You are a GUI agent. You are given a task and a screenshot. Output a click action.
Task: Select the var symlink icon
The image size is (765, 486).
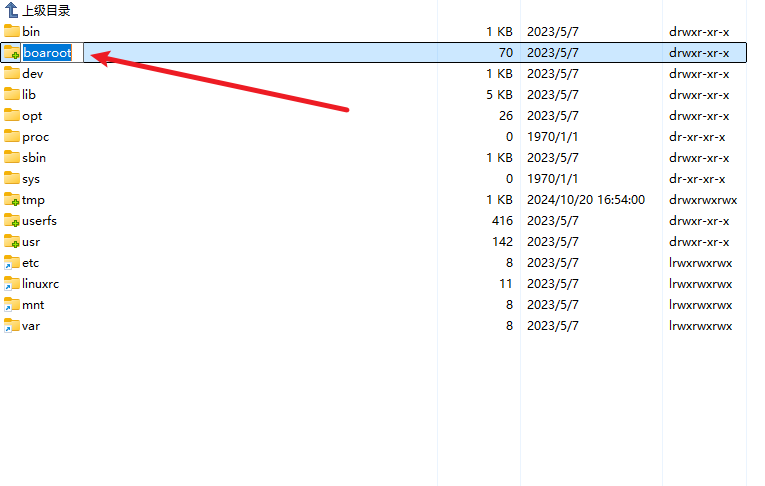(x=11, y=325)
